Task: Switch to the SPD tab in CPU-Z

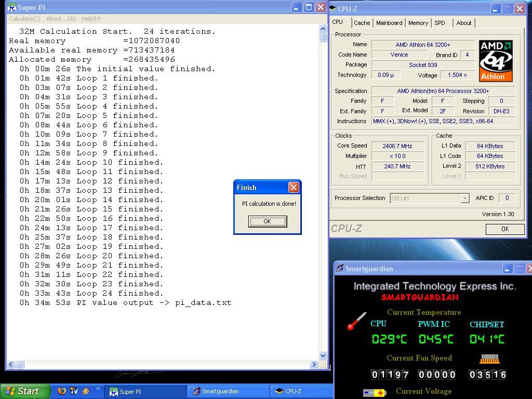Action: point(440,23)
